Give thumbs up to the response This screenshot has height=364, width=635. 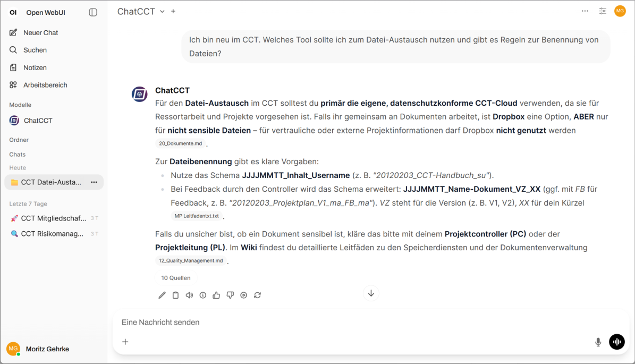216,295
